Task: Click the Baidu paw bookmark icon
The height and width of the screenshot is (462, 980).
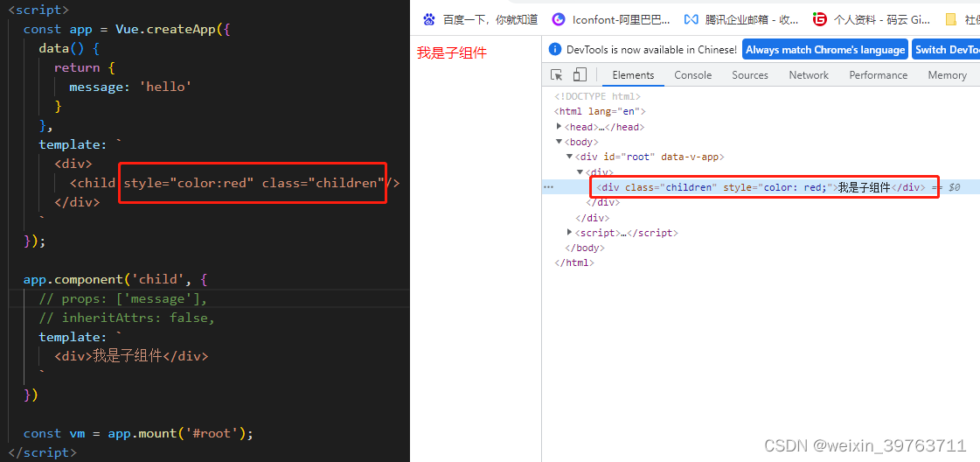Action: [x=428, y=19]
